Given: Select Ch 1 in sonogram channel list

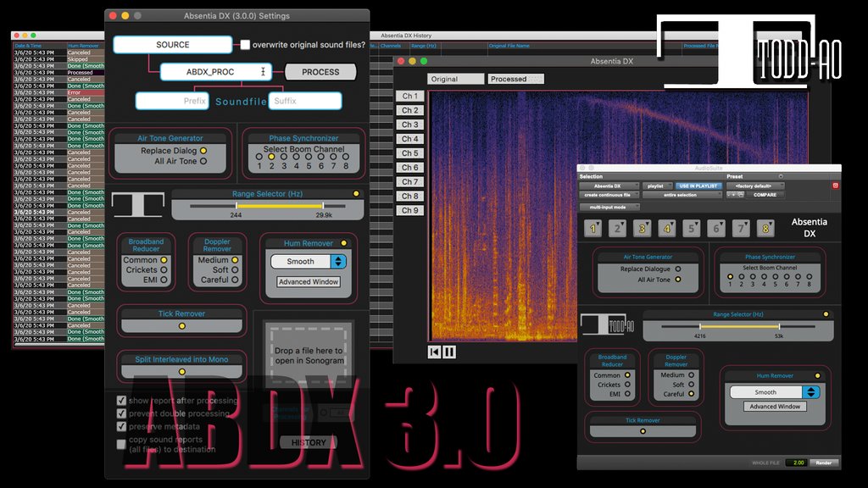Looking at the screenshot, I should tap(409, 96).
